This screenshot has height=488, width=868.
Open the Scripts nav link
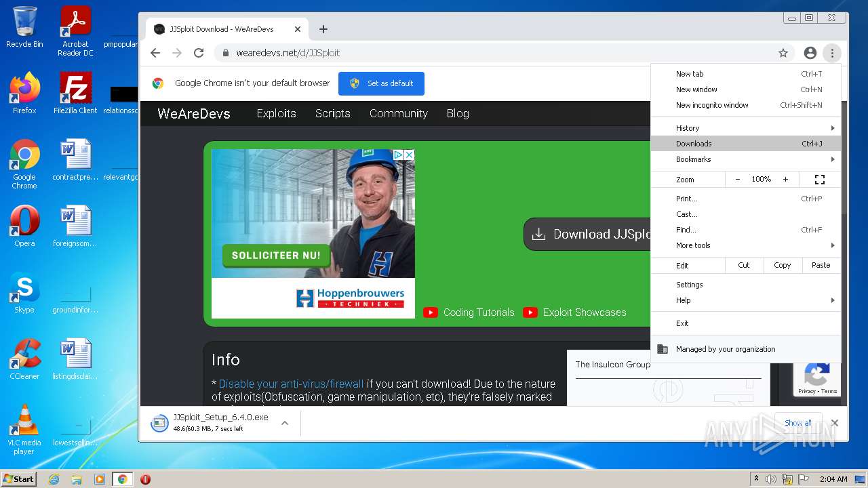332,113
